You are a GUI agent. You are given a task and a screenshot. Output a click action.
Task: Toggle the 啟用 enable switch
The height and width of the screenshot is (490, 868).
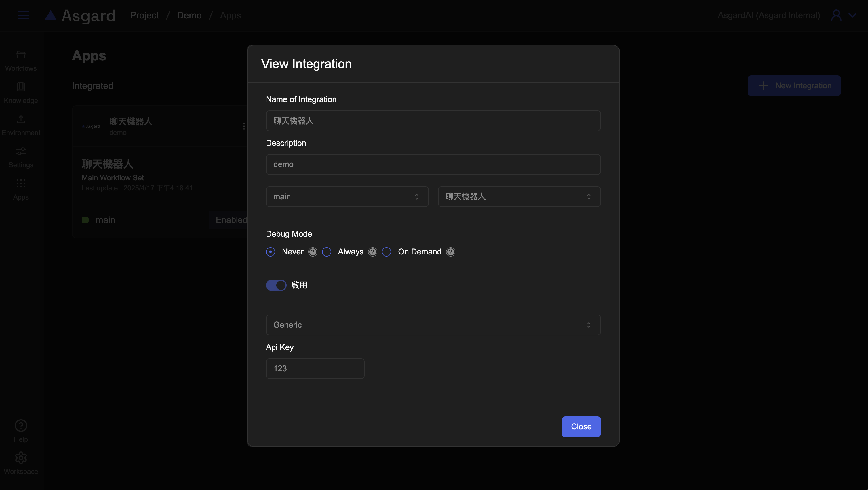(276, 285)
